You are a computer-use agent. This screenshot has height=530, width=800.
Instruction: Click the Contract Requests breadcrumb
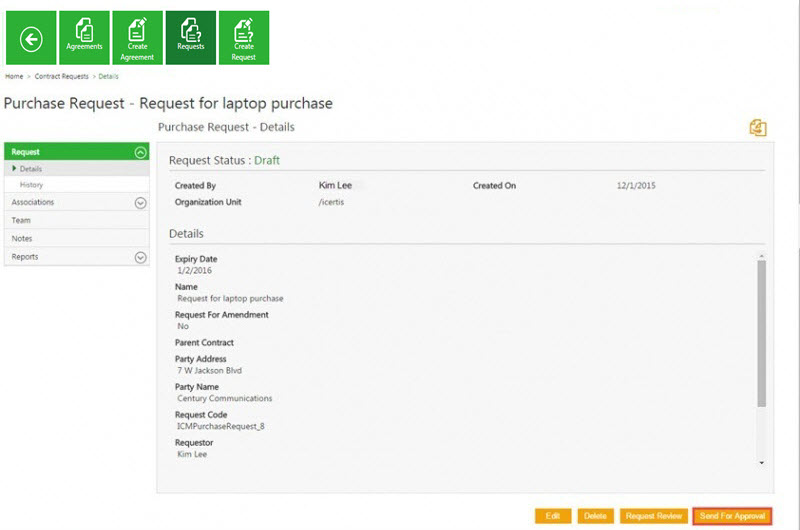[x=61, y=76]
